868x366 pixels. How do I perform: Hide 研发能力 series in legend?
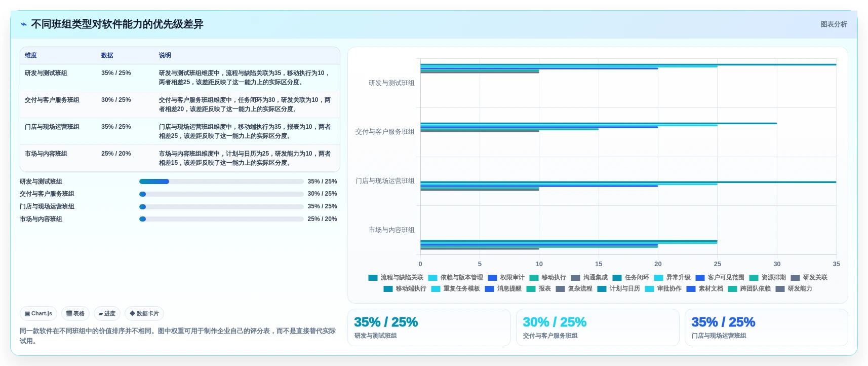(x=794, y=289)
